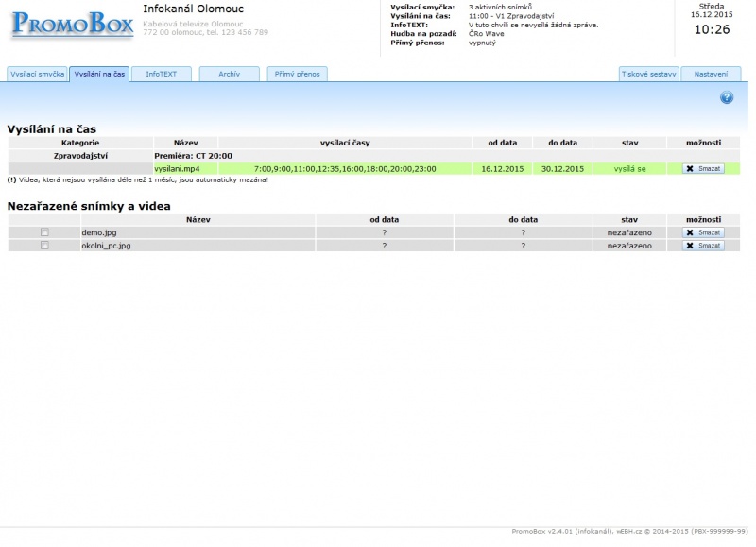This screenshot has width=756, height=547.
Task: Click the okolni_pc.jpg file name
Action: coord(106,246)
